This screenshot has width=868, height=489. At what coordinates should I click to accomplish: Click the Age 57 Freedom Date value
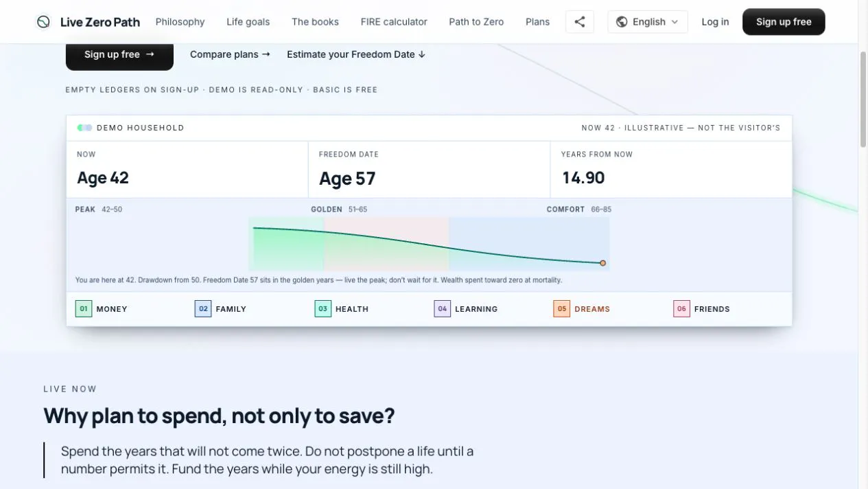(x=347, y=179)
